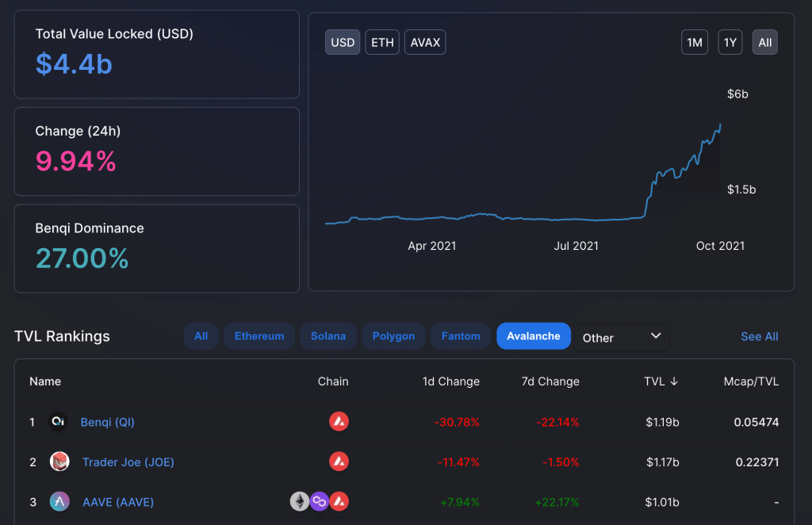
Task: Click AAVE's +7.94% 1d change cell
Action: tap(460, 502)
